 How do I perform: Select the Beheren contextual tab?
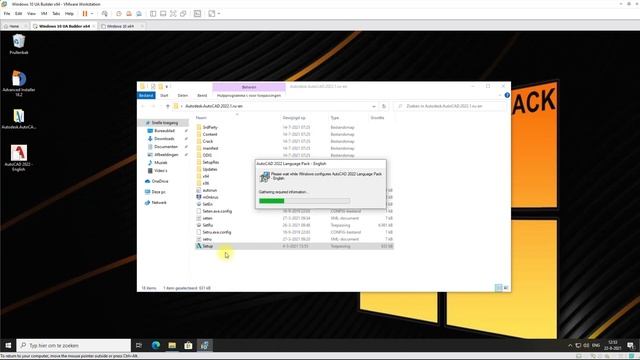tap(249, 87)
